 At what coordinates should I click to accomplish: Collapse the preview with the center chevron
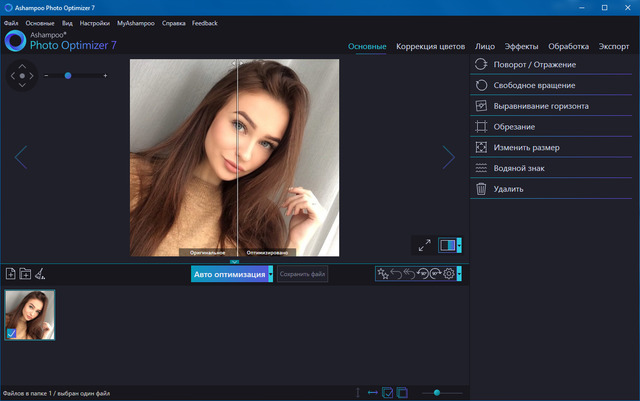pyautogui.click(x=234, y=262)
